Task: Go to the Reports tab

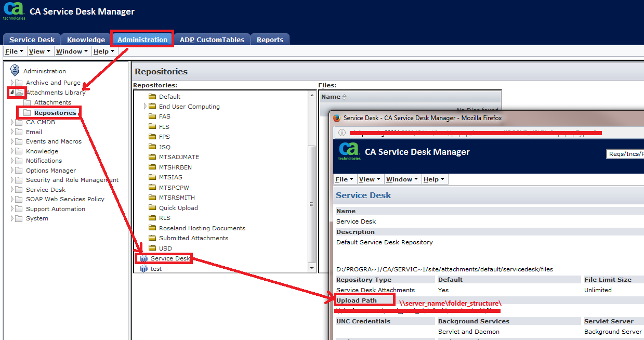Action: pos(270,40)
